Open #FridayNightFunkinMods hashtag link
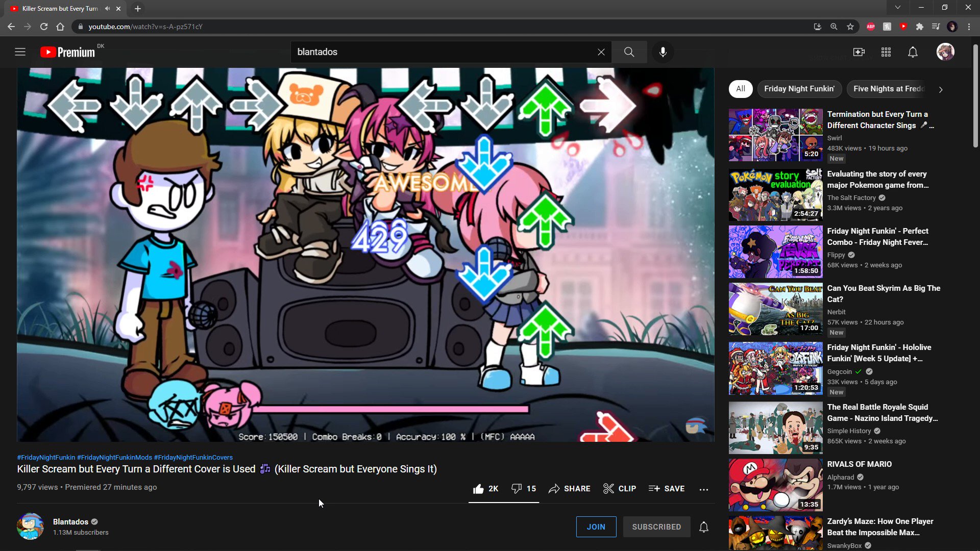 tap(114, 458)
